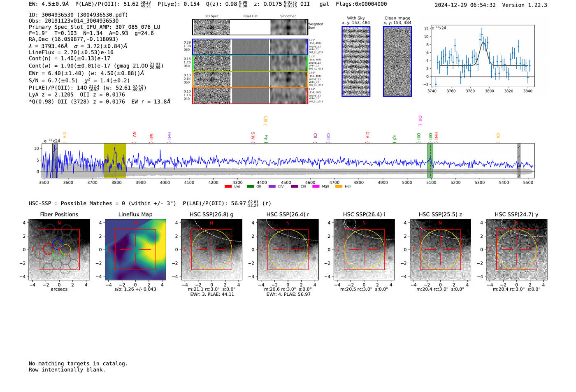This screenshot has width=576, height=392.
Task: Click the Version 1.22.3 label
Action: tap(525, 5)
